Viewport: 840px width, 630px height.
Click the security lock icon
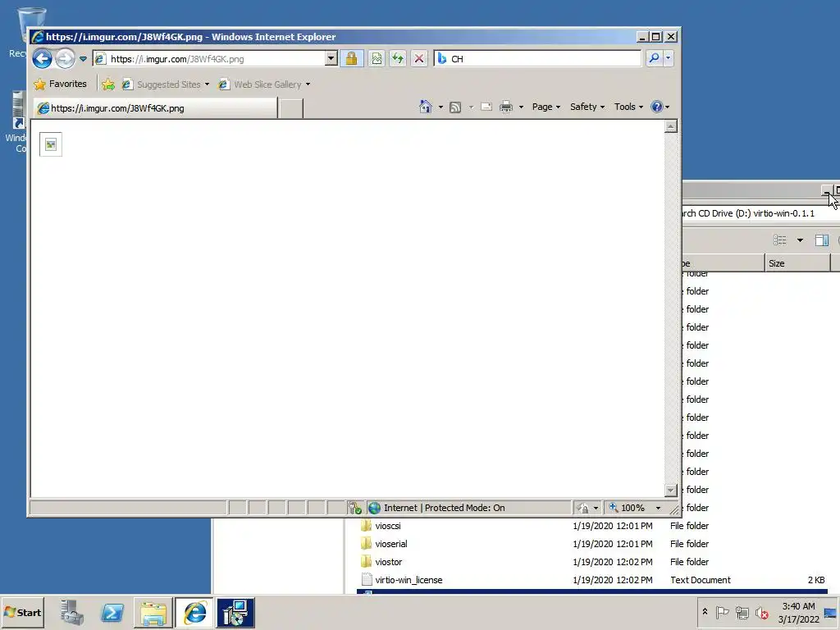pyautogui.click(x=351, y=58)
